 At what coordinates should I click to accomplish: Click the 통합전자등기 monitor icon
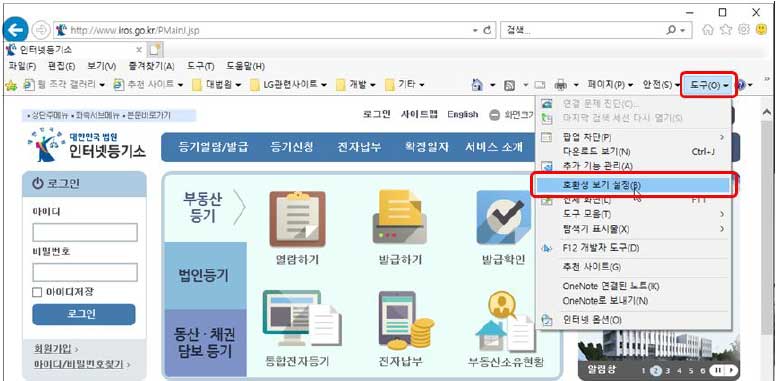[302, 318]
